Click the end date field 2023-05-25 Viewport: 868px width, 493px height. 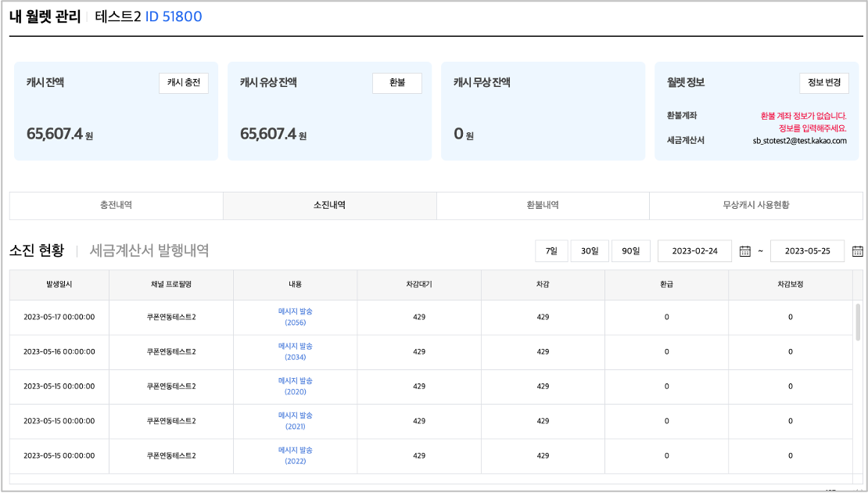point(806,251)
